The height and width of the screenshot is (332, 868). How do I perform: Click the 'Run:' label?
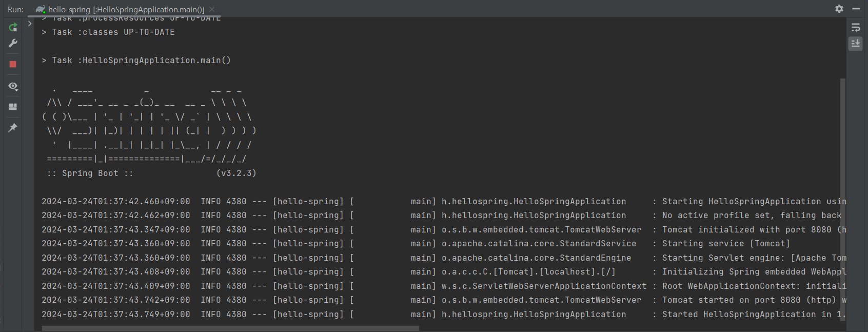[x=15, y=9]
